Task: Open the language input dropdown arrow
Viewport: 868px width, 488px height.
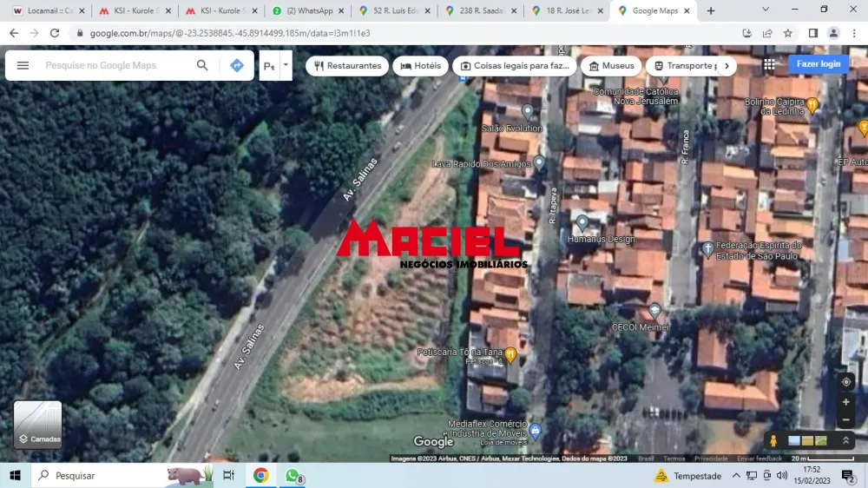Action: click(x=286, y=65)
